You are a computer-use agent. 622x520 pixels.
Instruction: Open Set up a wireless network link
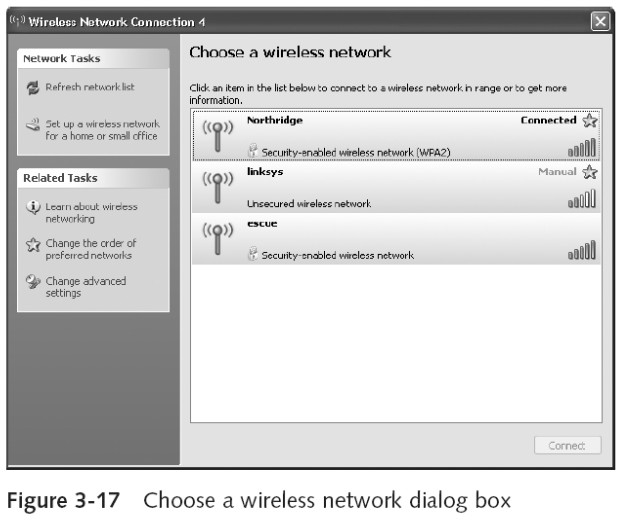[102, 130]
